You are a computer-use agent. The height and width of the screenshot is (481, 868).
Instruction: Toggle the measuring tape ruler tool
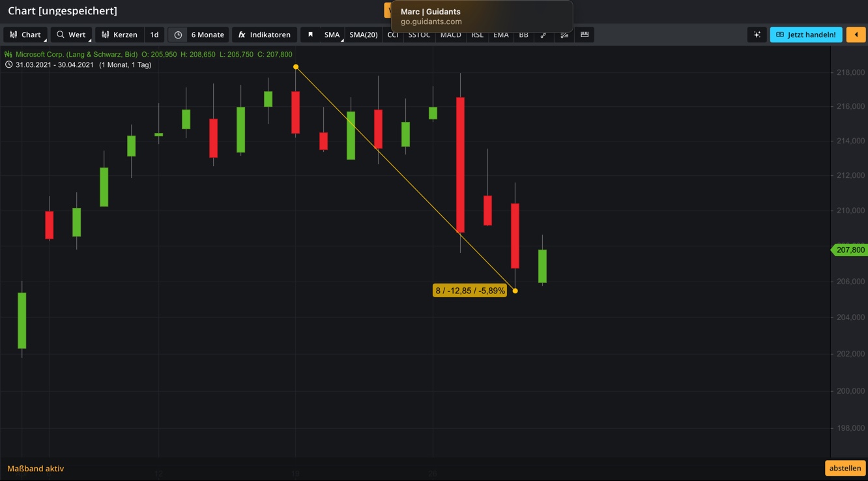click(585, 35)
